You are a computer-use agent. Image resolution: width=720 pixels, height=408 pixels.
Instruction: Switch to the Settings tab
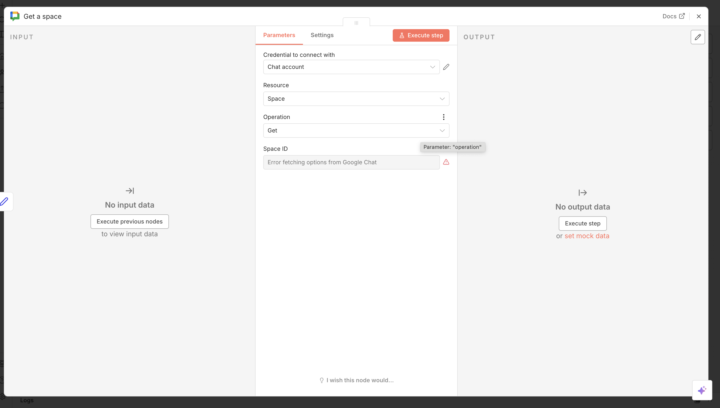[x=322, y=35]
